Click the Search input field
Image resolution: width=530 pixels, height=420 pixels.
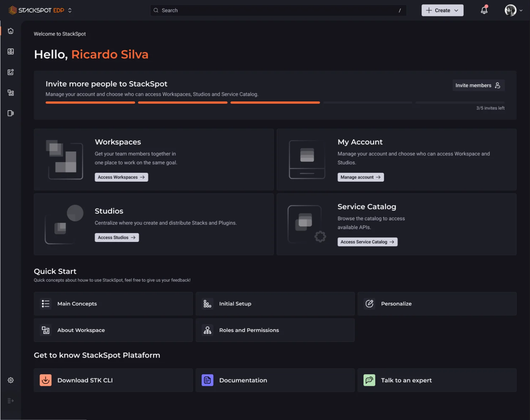278,10
